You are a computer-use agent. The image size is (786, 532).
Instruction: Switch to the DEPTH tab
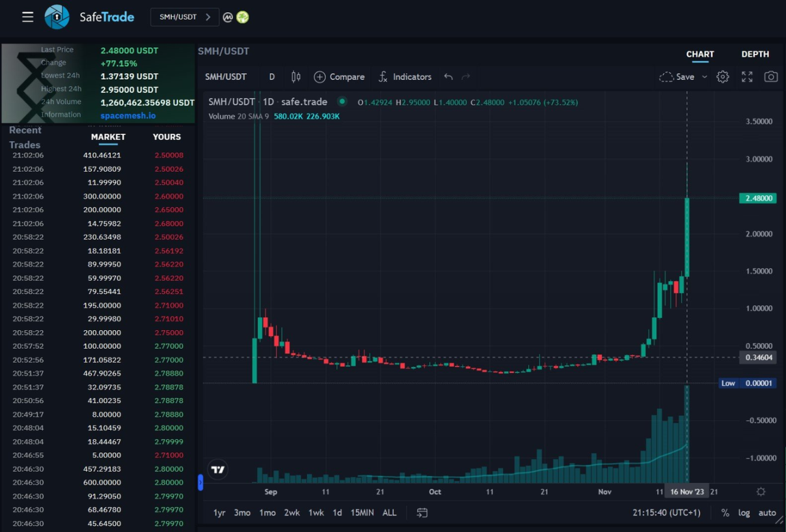click(x=755, y=54)
